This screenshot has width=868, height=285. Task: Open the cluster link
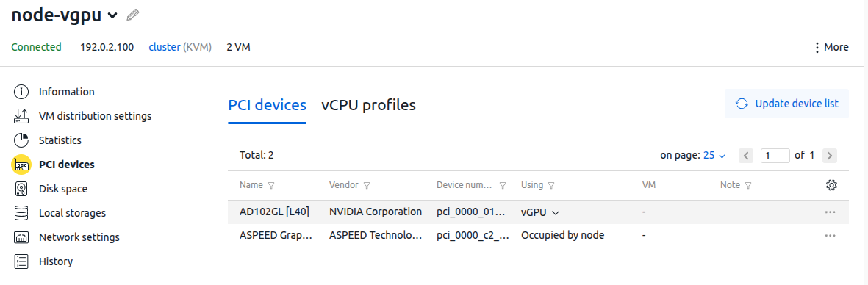point(165,47)
